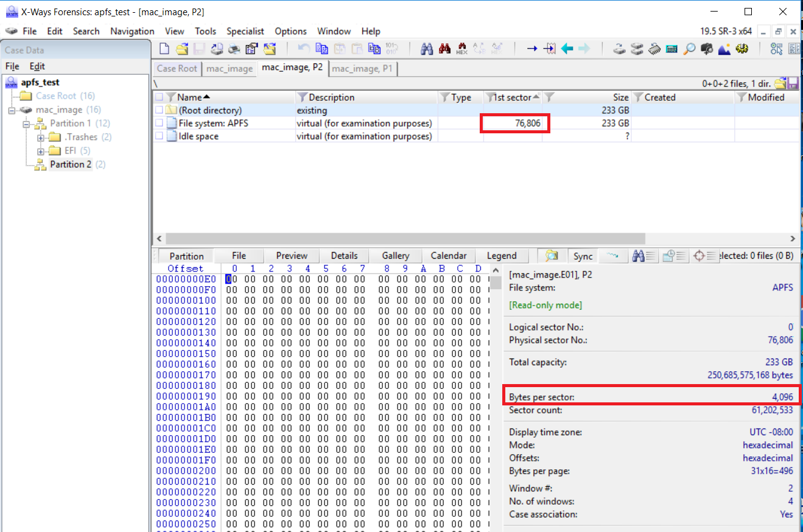Switch to the Case Root tab

pos(177,69)
